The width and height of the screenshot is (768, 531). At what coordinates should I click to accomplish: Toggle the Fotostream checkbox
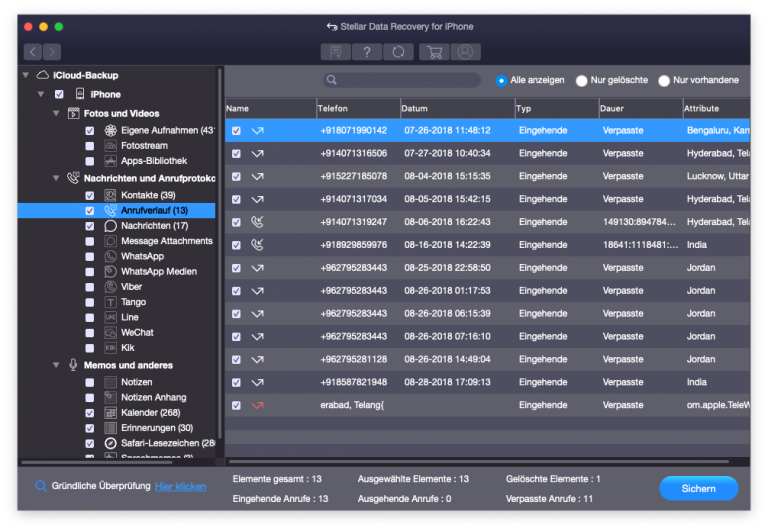pyautogui.click(x=90, y=146)
